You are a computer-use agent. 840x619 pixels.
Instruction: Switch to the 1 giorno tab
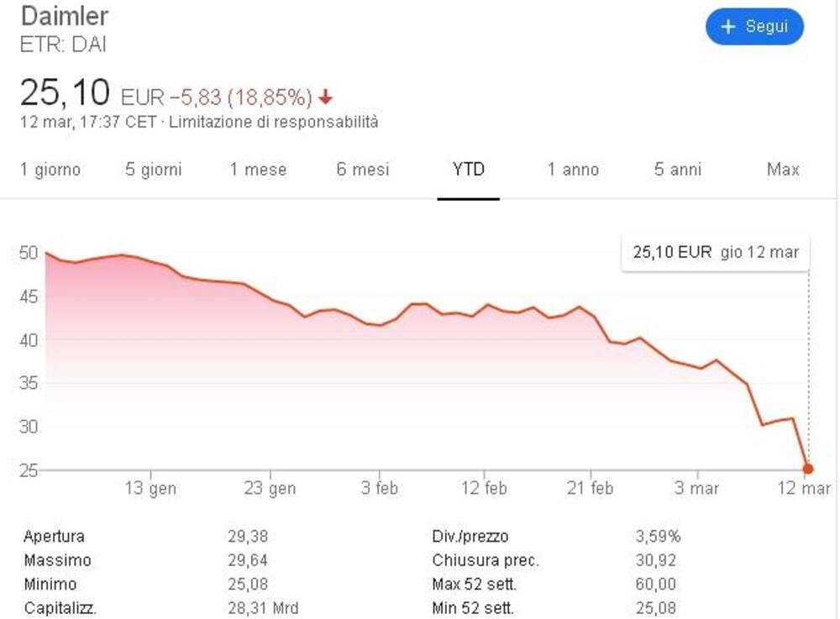50,170
